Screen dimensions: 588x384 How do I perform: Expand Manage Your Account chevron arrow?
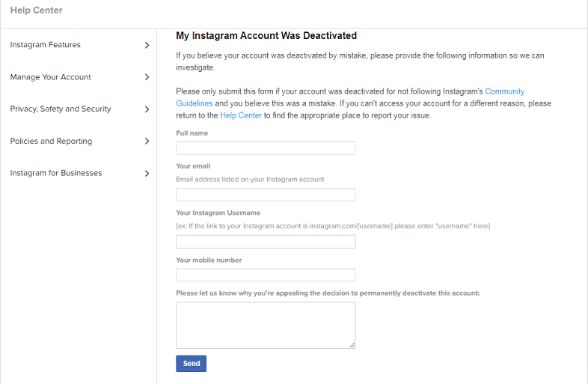pos(147,77)
